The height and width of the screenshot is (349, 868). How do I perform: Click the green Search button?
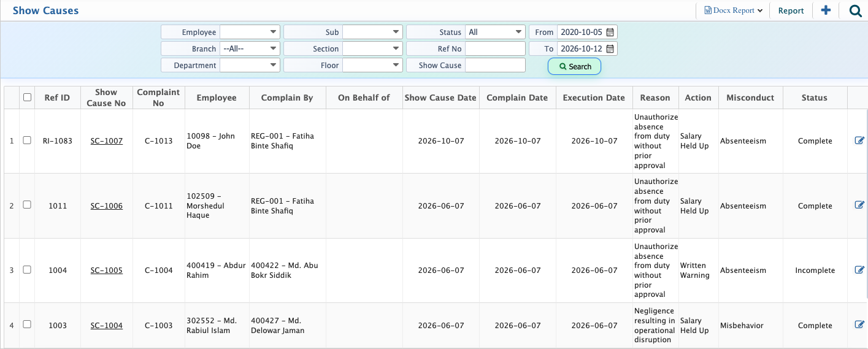coord(574,66)
